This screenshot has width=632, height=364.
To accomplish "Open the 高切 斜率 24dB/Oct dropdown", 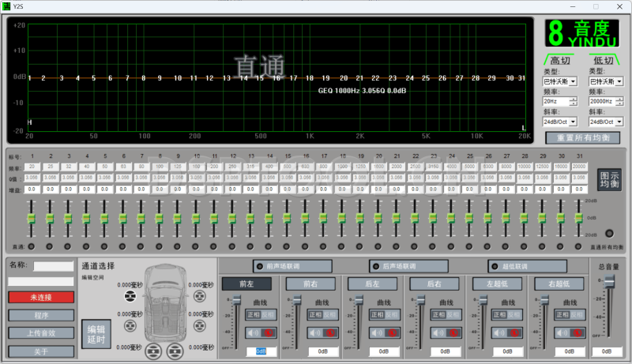I will tap(573, 122).
